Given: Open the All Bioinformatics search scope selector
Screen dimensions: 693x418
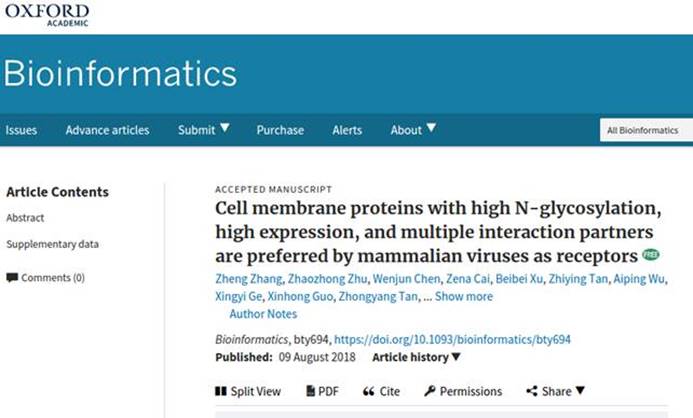Looking at the screenshot, I should pos(646,130).
